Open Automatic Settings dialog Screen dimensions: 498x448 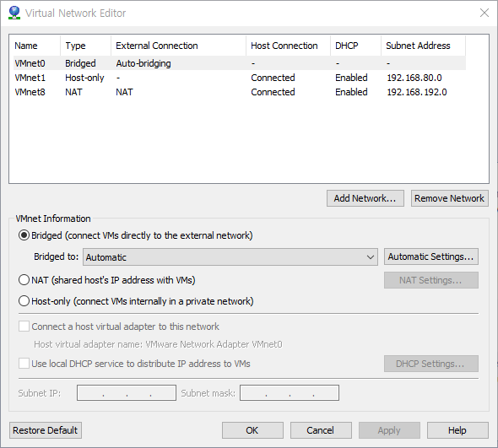pos(431,256)
